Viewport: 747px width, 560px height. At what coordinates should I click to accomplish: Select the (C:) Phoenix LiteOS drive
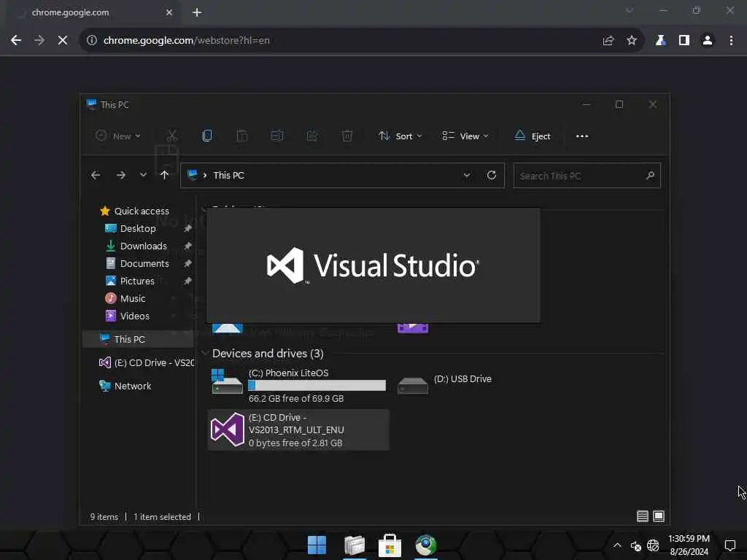click(298, 385)
